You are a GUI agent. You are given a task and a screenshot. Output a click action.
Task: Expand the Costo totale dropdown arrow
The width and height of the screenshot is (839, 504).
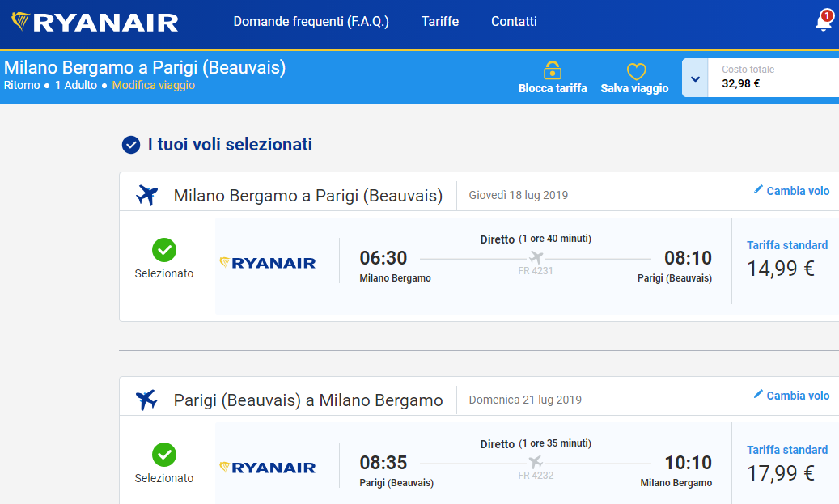click(695, 78)
